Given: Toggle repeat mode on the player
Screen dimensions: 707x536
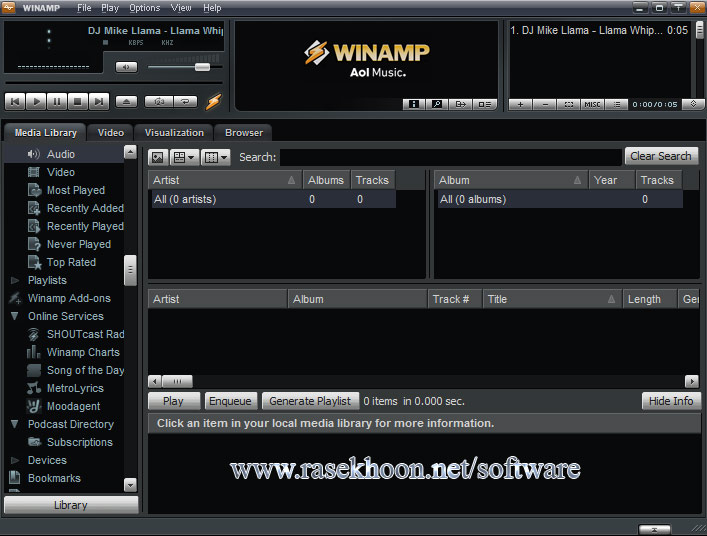Looking at the screenshot, I should click(184, 101).
